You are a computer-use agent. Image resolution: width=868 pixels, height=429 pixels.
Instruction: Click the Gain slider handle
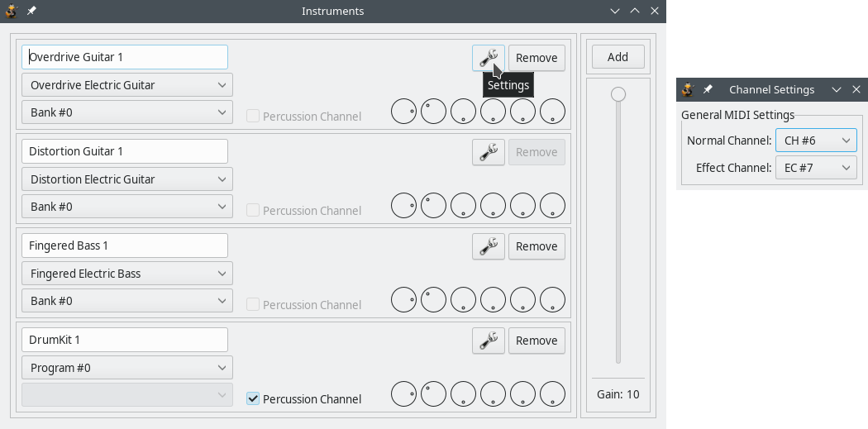tap(618, 94)
